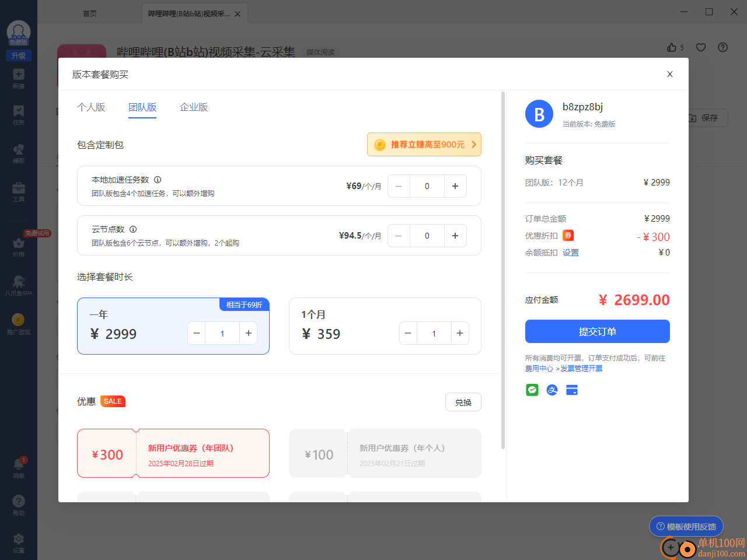
Task: Switch to 企业版 tab
Action: (x=194, y=107)
